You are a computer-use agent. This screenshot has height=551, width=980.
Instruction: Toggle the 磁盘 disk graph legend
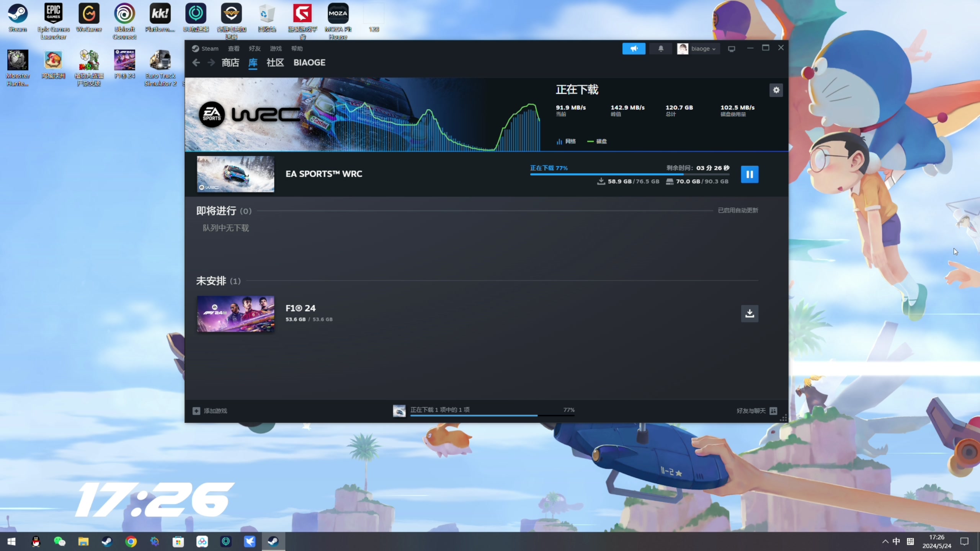(x=597, y=141)
